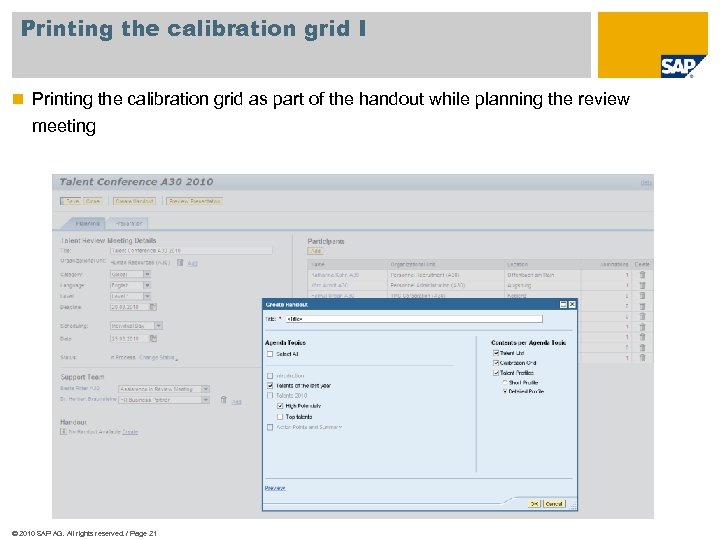Image resolution: width=720 pixels, height=540 pixels.
Task: Select the Short Profile radio button
Action: click(505, 382)
